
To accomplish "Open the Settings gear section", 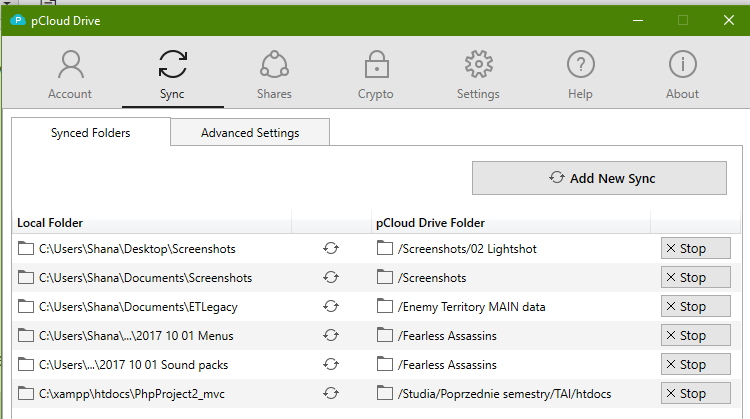I will point(478,74).
